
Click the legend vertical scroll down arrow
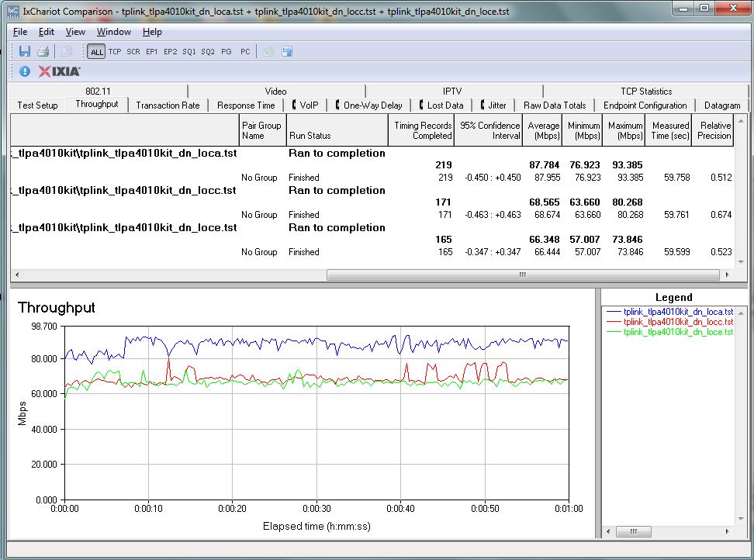(741, 519)
